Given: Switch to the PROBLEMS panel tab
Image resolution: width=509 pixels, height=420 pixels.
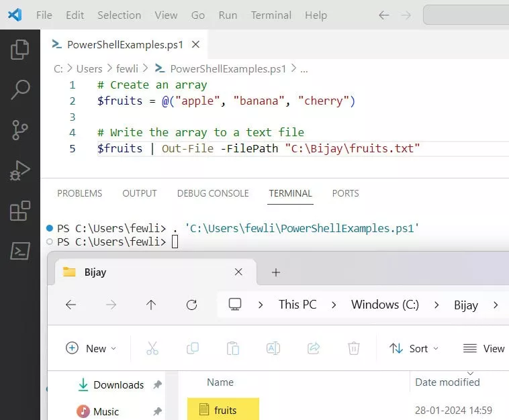Looking at the screenshot, I should 79,193.
